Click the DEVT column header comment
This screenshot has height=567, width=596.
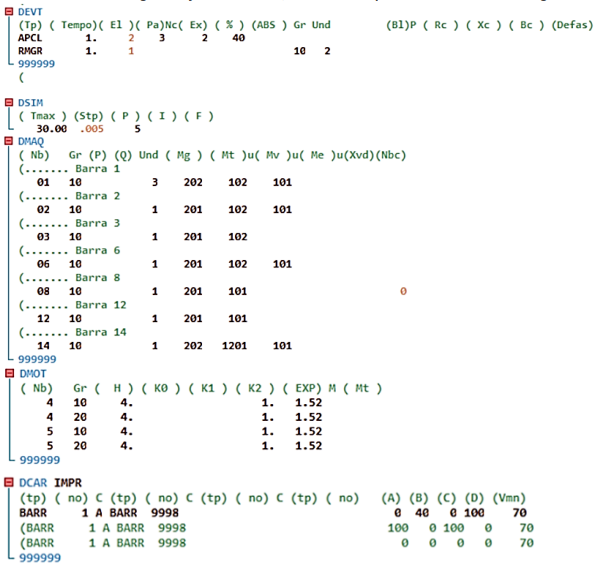tap(306, 25)
